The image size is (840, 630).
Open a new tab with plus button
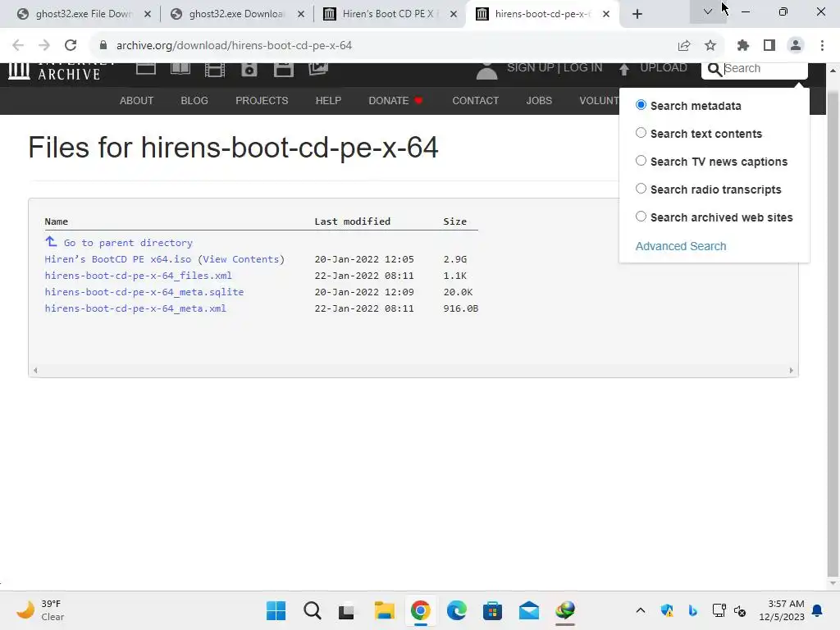[x=637, y=14]
